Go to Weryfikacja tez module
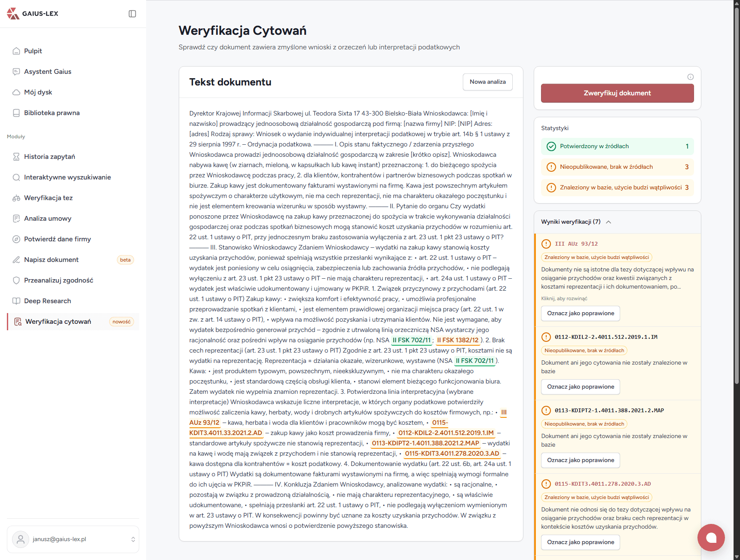Screen dimensions: 740x560 48,198
